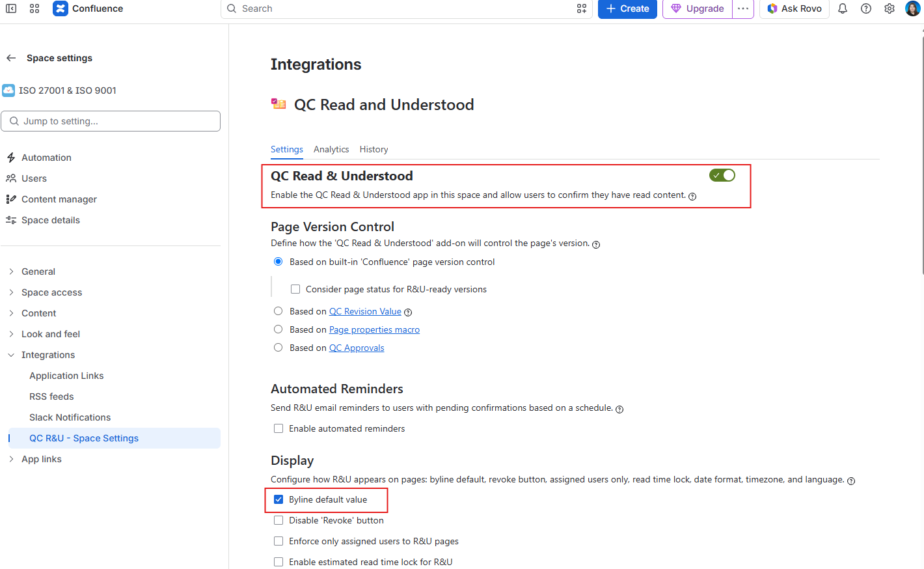Collapse the Integrations section
This screenshot has height=569, width=924.
[11, 355]
